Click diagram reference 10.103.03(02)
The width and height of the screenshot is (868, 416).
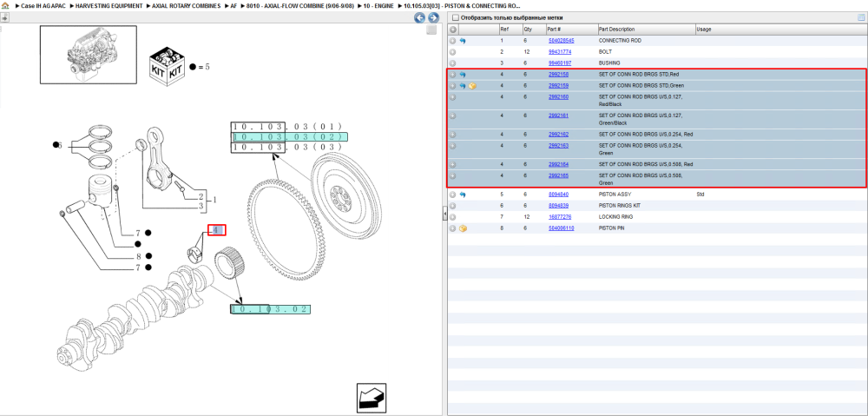289,137
